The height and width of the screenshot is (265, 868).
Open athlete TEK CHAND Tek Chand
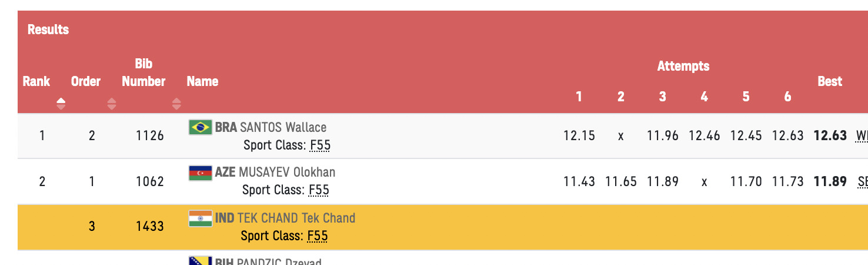tap(296, 218)
